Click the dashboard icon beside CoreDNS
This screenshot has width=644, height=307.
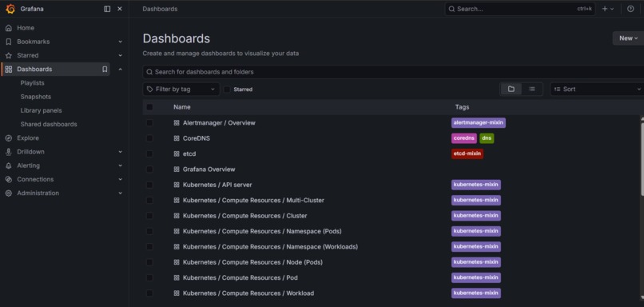(177, 138)
